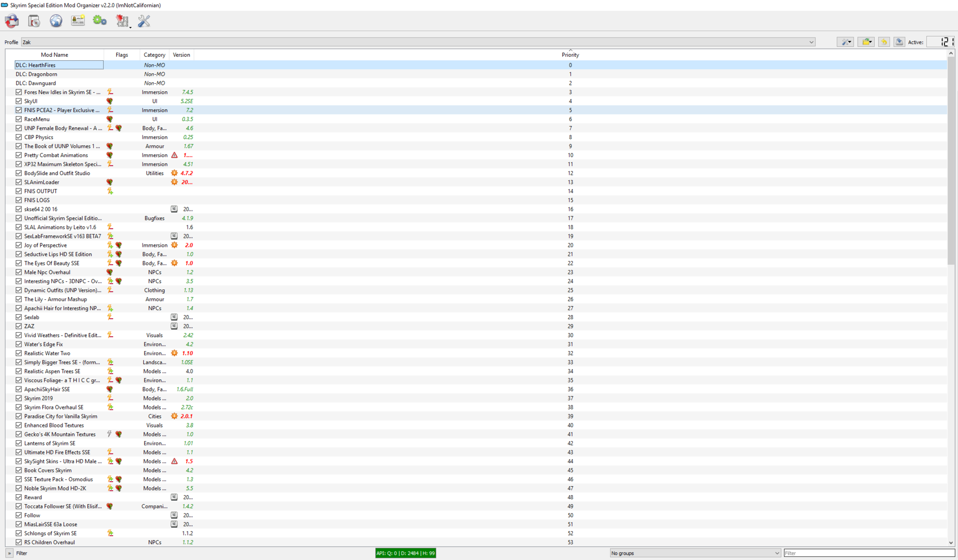
Task: Focus the Filter text input field
Action: (x=869, y=553)
